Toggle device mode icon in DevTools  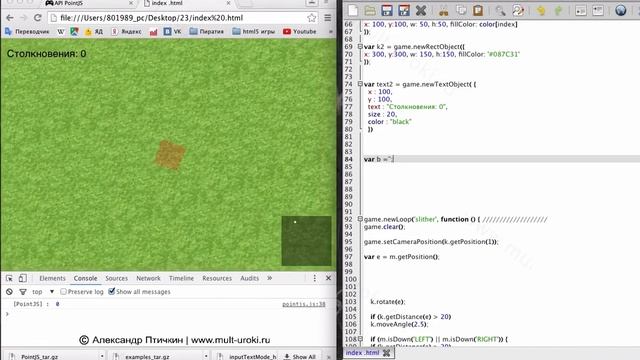pos(22,278)
